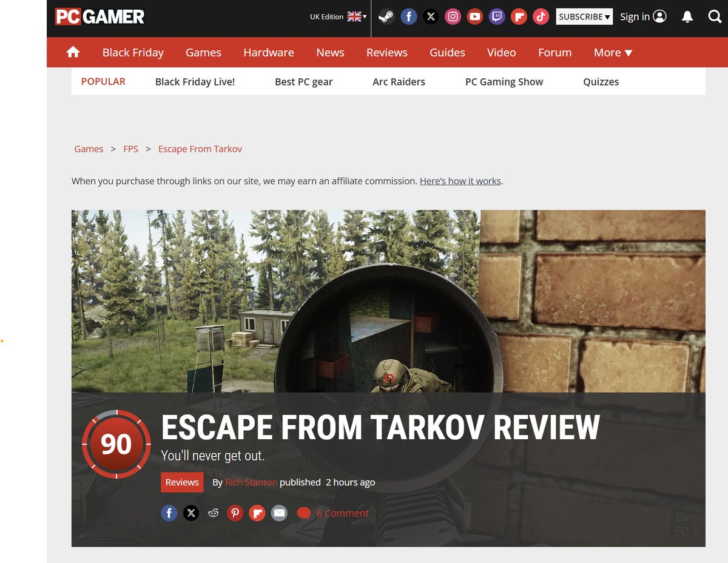
Task: Follow the FPS breadcrumb link
Action: (x=131, y=149)
